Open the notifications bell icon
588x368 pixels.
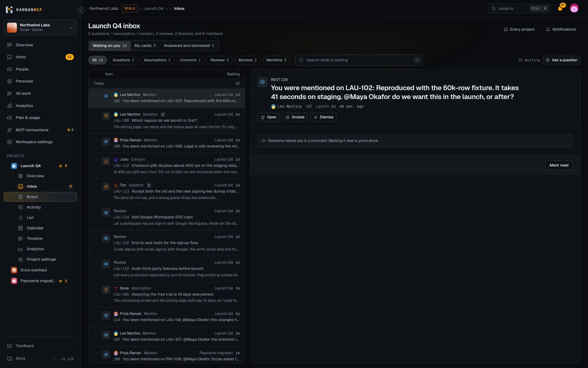560,9
